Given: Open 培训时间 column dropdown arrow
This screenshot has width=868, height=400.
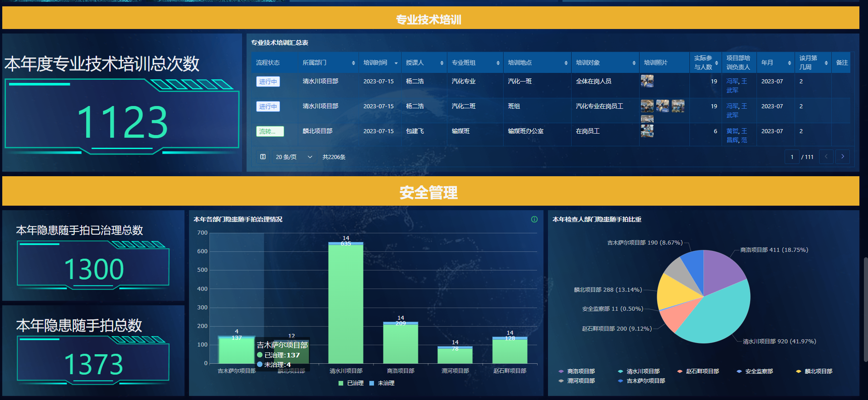Looking at the screenshot, I should pyautogui.click(x=396, y=63).
